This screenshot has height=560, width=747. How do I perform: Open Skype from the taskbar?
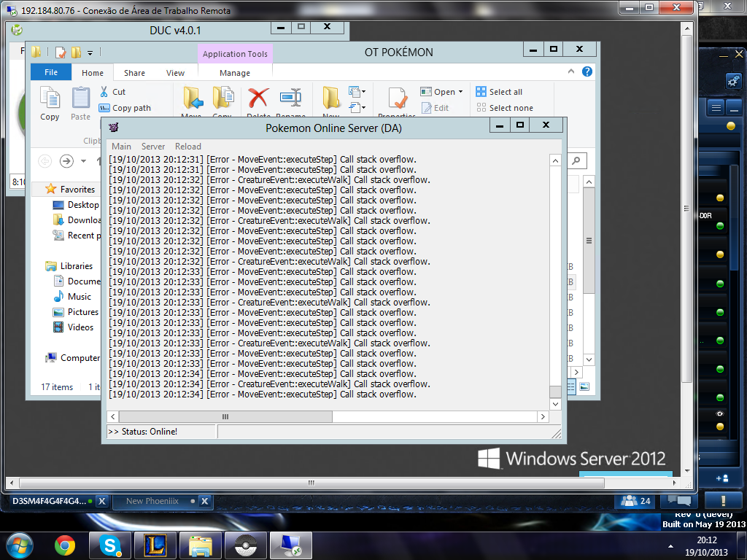110,545
